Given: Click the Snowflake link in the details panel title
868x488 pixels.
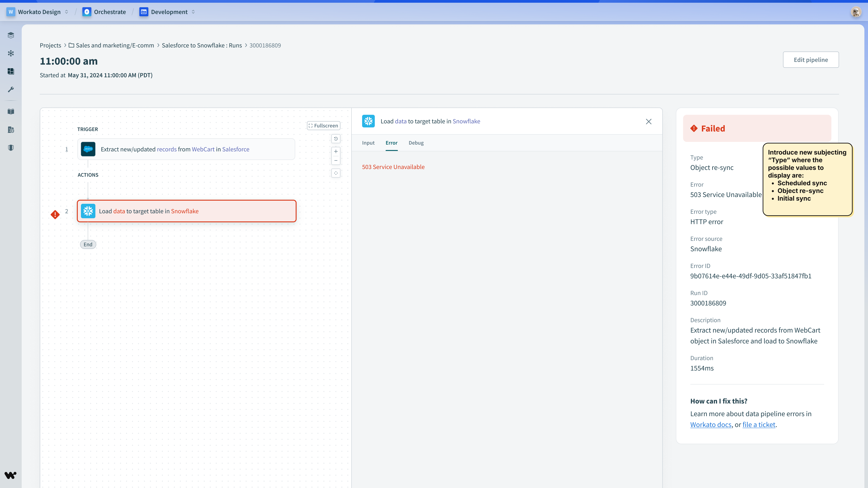Looking at the screenshot, I should (x=466, y=121).
